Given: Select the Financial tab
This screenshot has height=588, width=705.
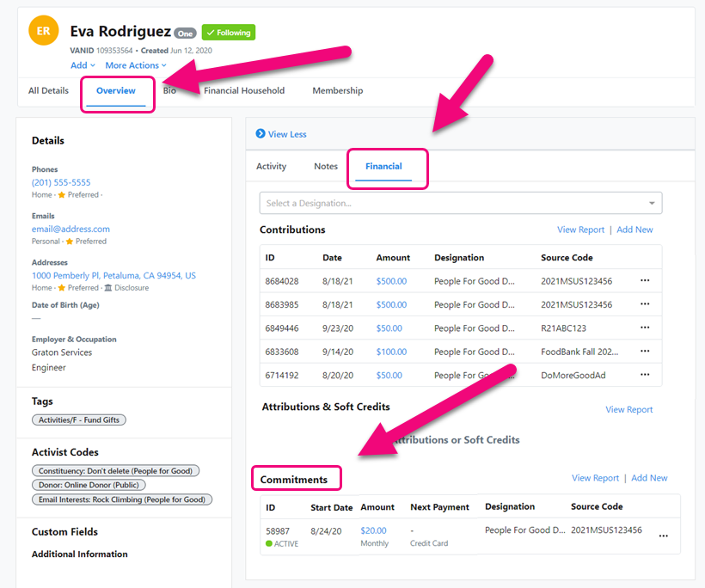Looking at the screenshot, I should pos(383,166).
